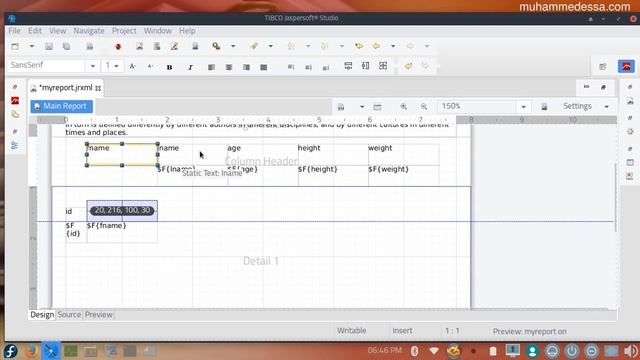Click the fit-both layout icon
640x360 pixels.
383,66
